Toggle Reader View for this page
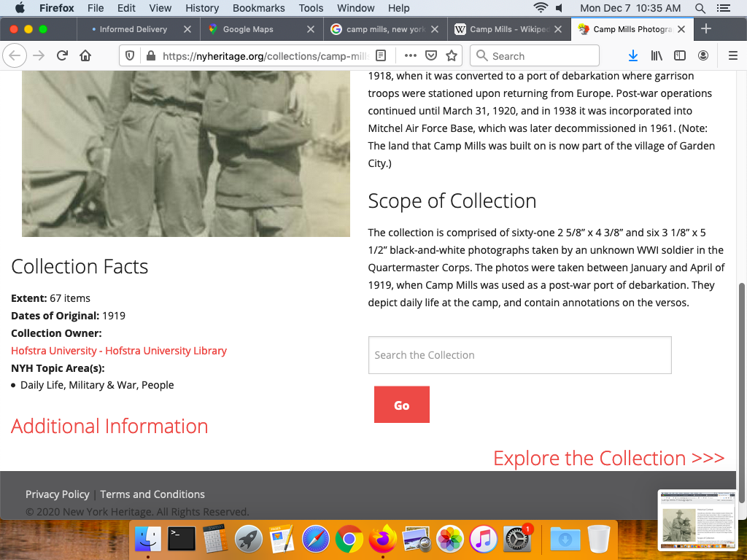Image resolution: width=747 pixels, height=560 pixels. click(x=381, y=56)
